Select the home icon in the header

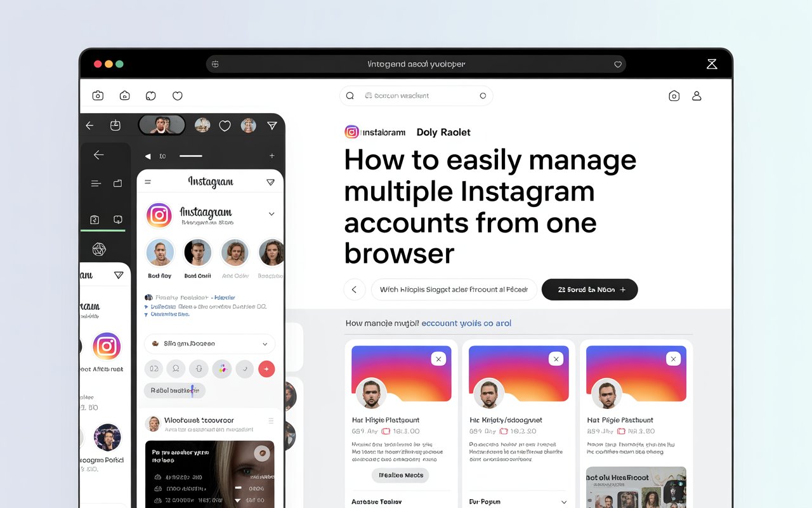pyautogui.click(x=124, y=95)
